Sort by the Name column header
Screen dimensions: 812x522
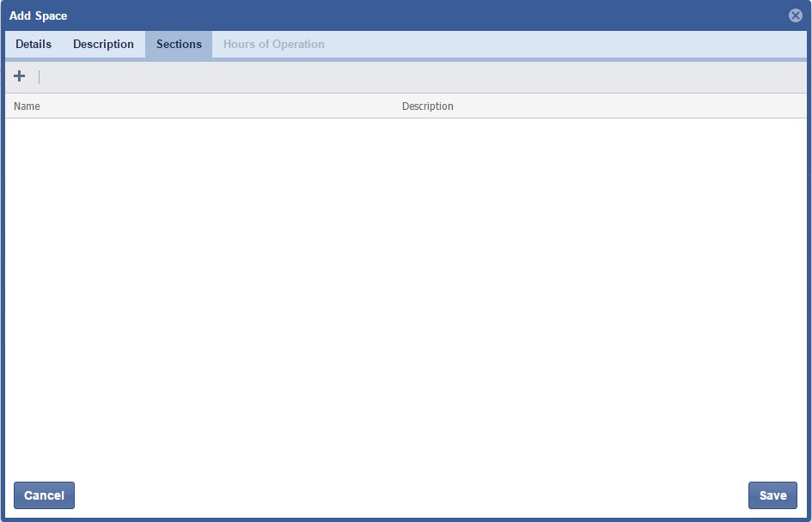click(x=27, y=106)
